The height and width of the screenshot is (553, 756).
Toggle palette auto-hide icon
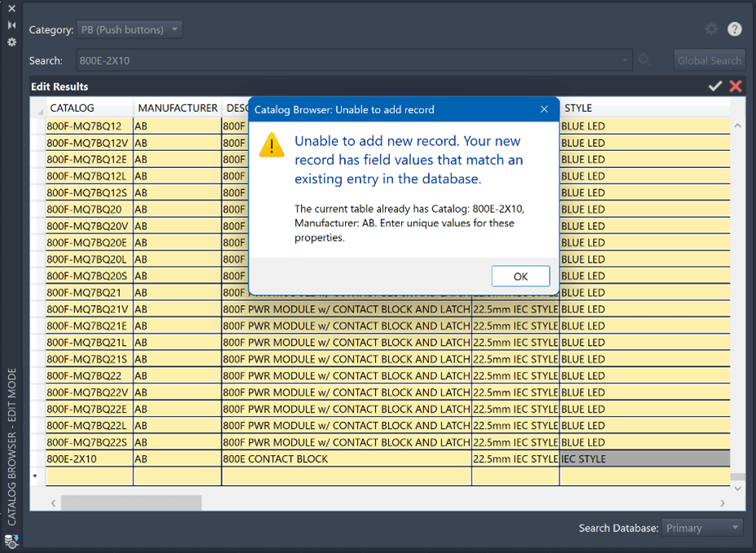click(12, 25)
